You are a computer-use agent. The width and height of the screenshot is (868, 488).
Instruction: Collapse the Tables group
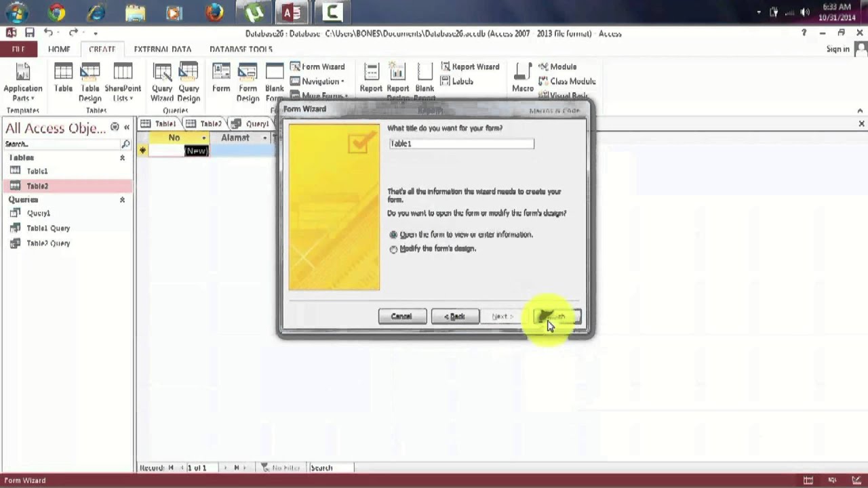pyautogui.click(x=122, y=158)
